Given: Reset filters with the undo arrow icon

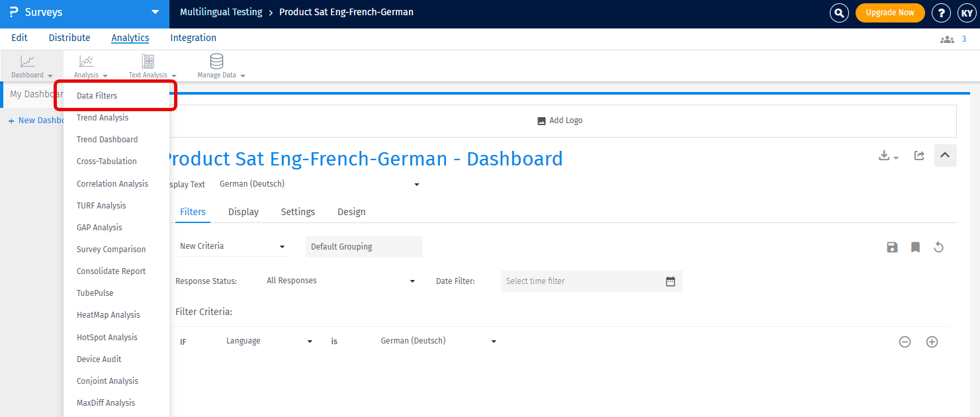Looking at the screenshot, I should click(x=938, y=248).
